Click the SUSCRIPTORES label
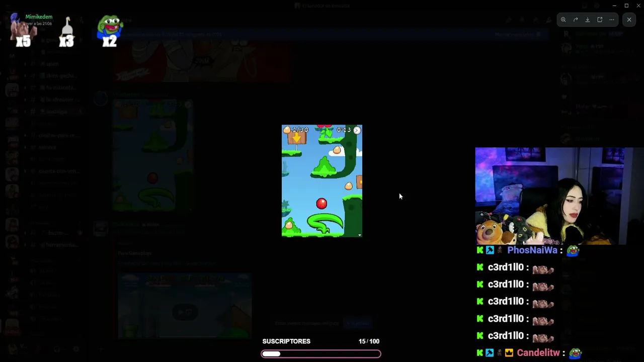 pyautogui.click(x=286, y=341)
